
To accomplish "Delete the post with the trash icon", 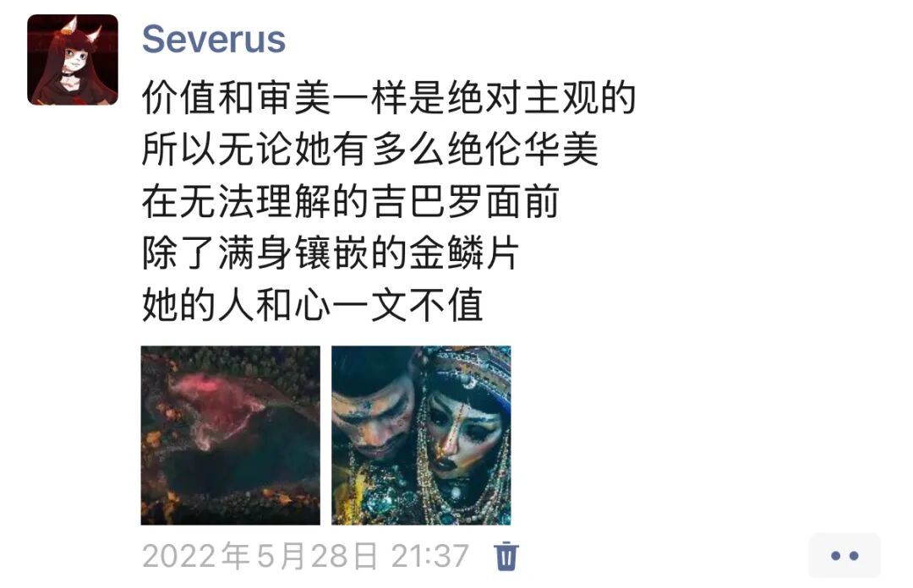I will (x=506, y=556).
